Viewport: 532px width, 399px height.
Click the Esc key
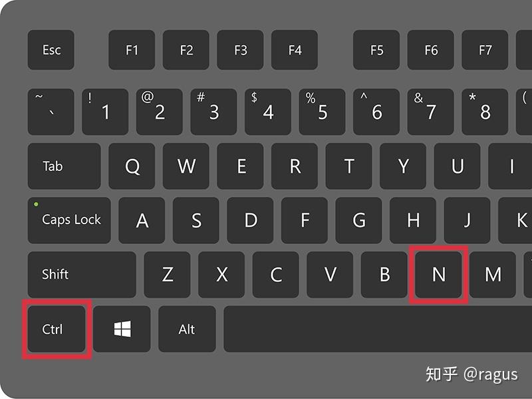(51, 50)
